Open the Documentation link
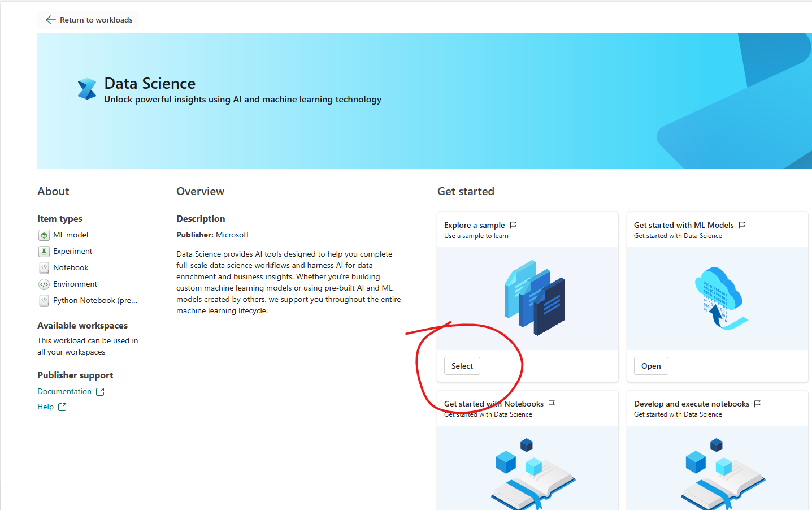The image size is (812, 510). pos(64,391)
